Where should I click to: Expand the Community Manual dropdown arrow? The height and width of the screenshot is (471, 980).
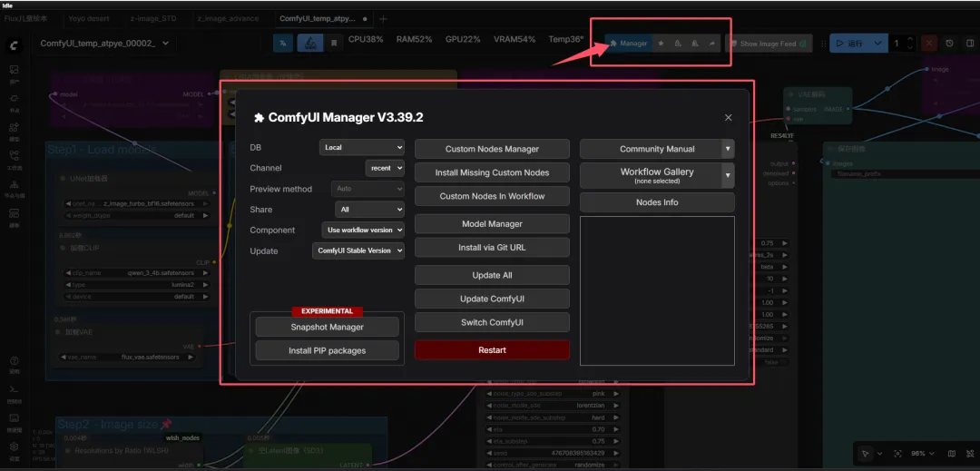(728, 149)
